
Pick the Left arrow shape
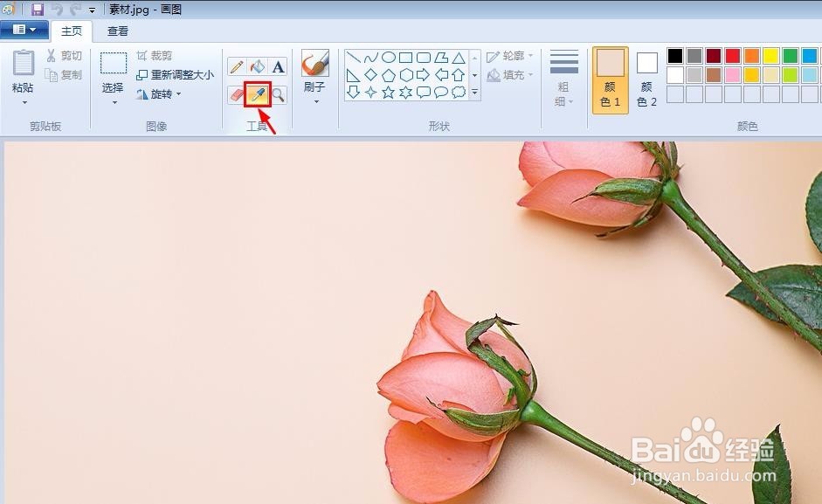(x=441, y=75)
